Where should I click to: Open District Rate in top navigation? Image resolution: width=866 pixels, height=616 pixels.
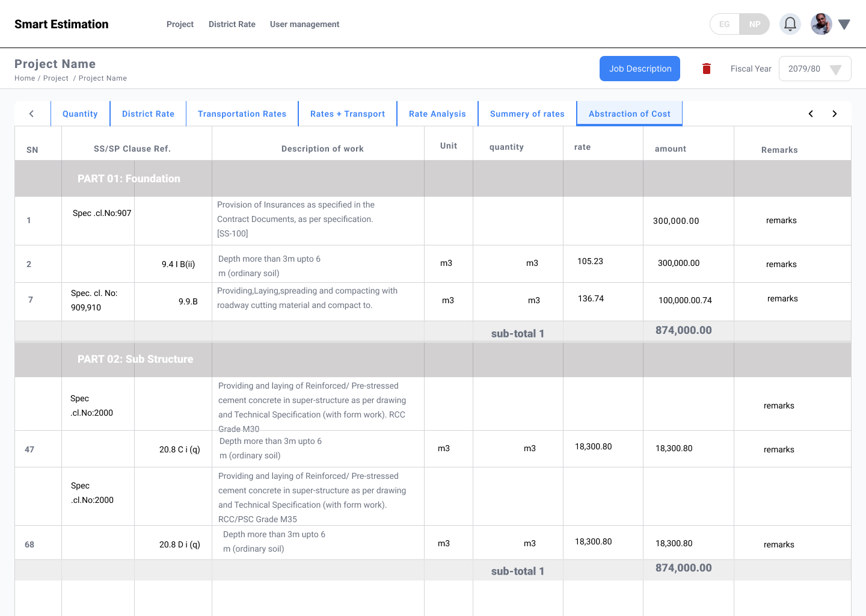(232, 24)
